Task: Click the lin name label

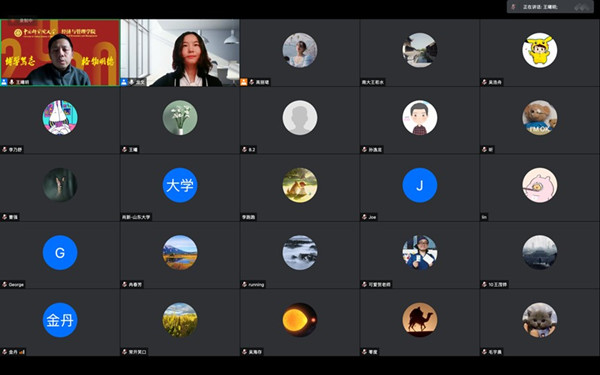Action: pyautogui.click(x=484, y=217)
